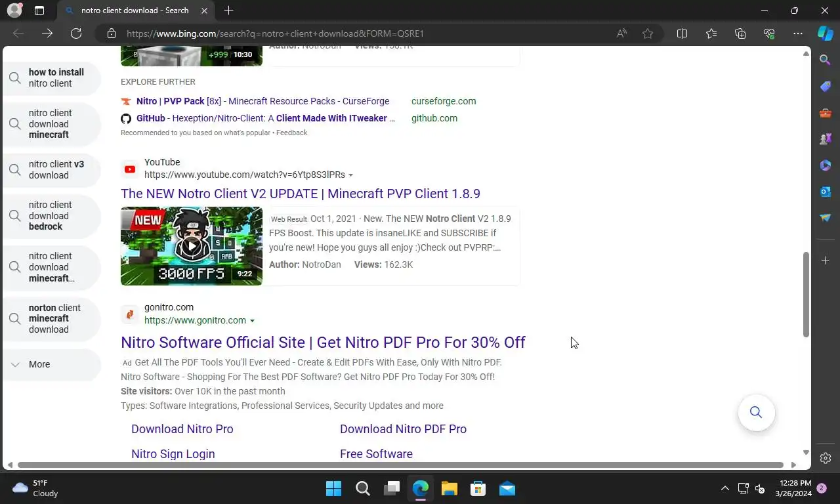840x504 pixels.
Task: Select suggestion nitro client download minecraft
Action: point(52,124)
